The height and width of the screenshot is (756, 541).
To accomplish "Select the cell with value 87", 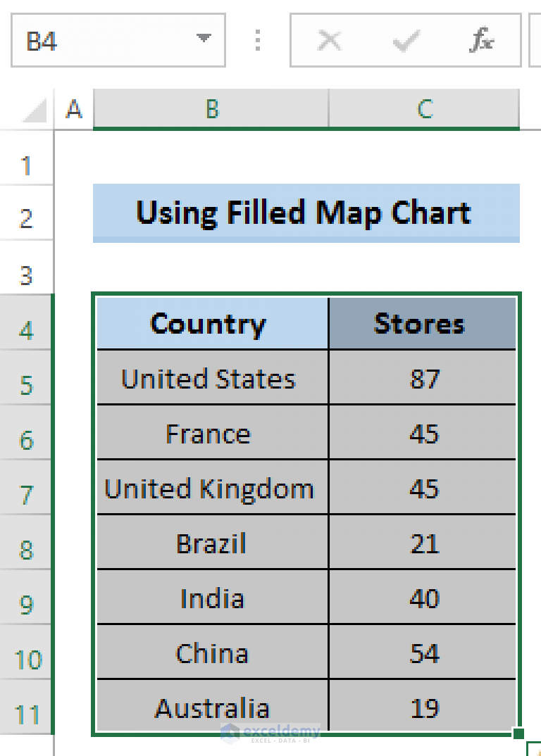I will (421, 379).
